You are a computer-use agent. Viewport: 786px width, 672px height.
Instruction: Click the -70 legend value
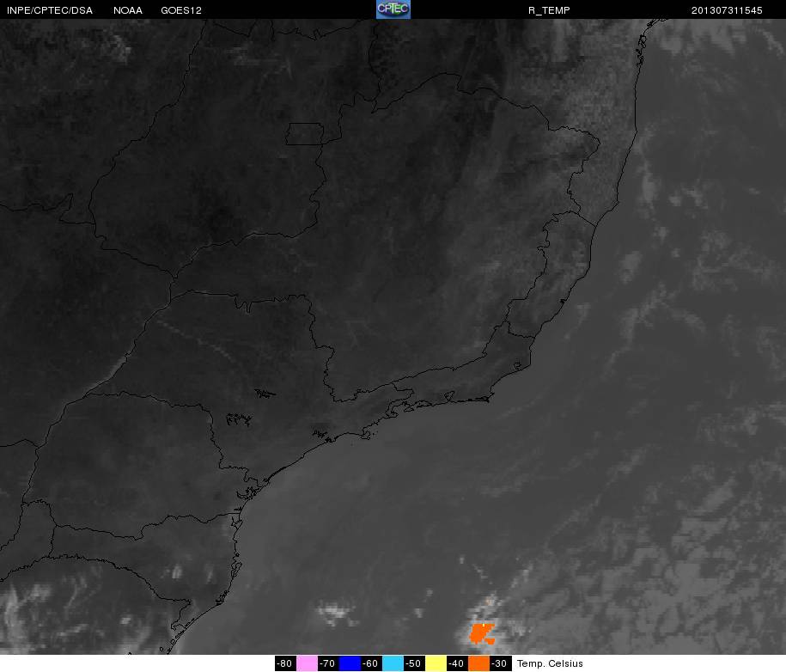coord(328,663)
